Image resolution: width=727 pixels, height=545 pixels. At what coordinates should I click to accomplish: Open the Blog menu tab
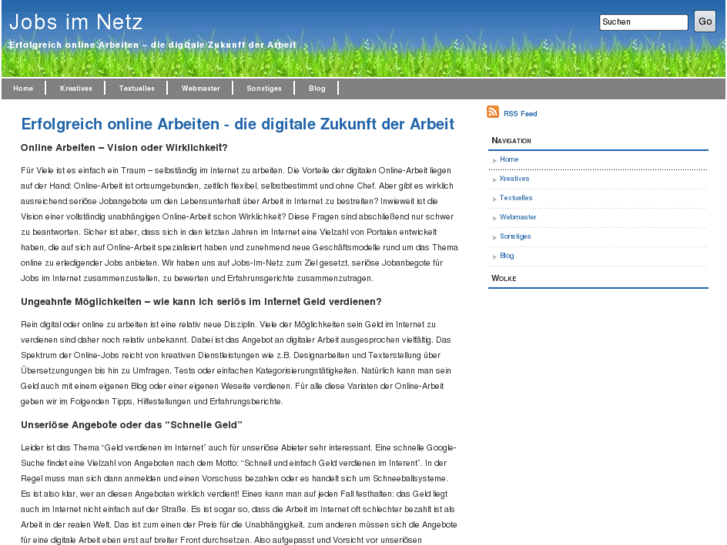pyautogui.click(x=317, y=88)
